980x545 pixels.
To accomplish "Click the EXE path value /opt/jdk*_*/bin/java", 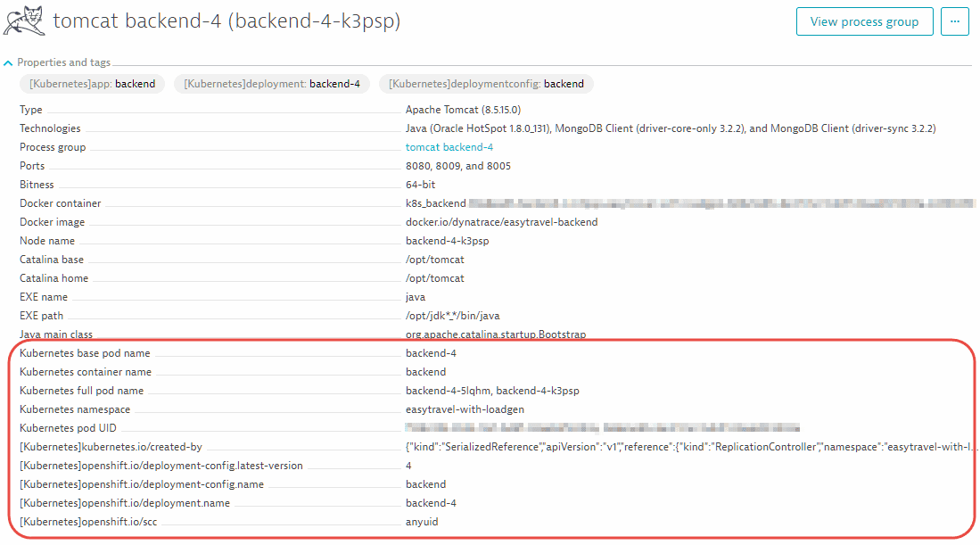I will tap(453, 316).
